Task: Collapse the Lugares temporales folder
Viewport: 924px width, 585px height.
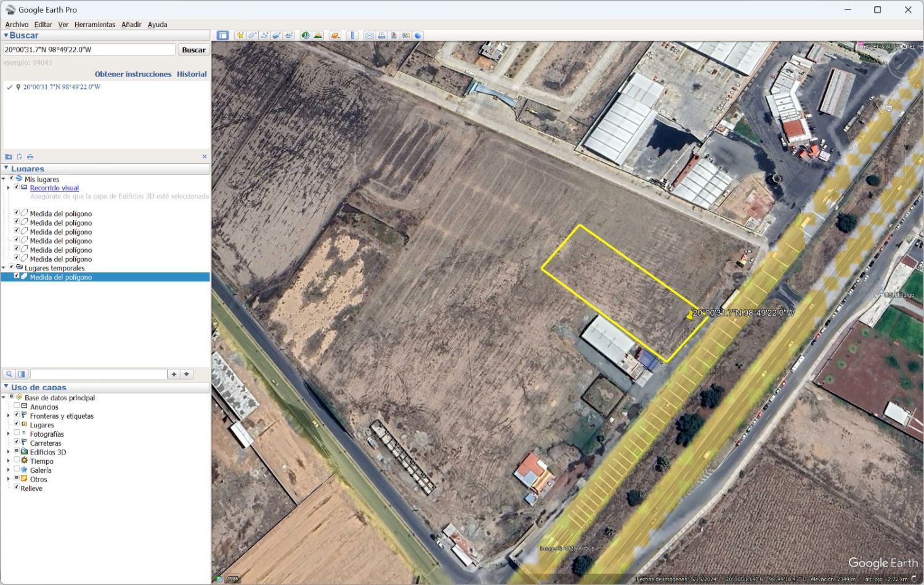Action: (x=4, y=267)
